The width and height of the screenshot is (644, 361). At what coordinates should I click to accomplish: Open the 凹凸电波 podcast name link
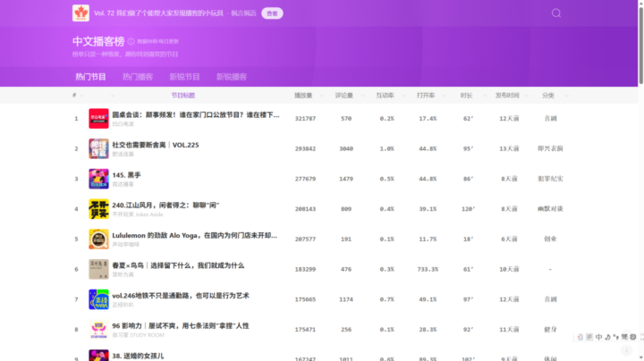click(123, 124)
